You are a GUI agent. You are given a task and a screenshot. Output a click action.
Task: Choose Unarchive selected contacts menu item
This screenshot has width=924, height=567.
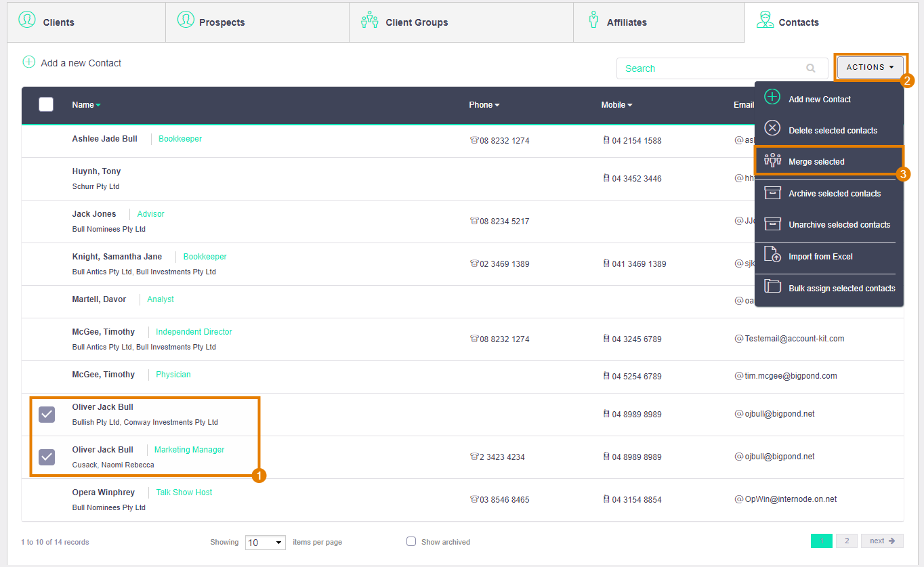point(829,224)
